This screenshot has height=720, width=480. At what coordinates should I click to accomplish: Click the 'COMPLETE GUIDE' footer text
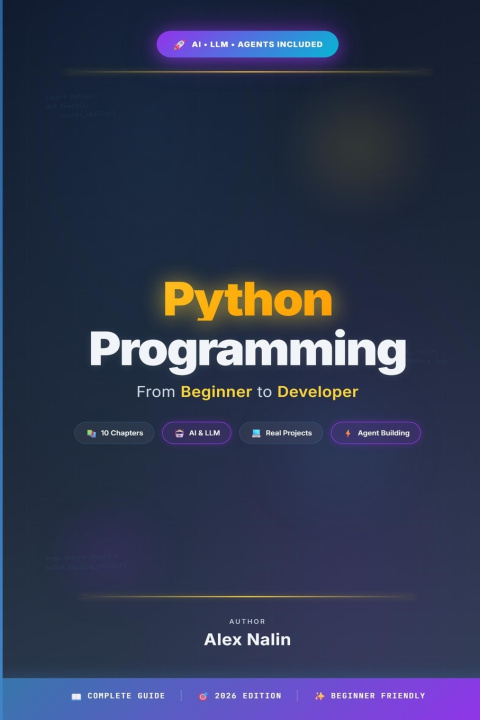click(x=126, y=696)
